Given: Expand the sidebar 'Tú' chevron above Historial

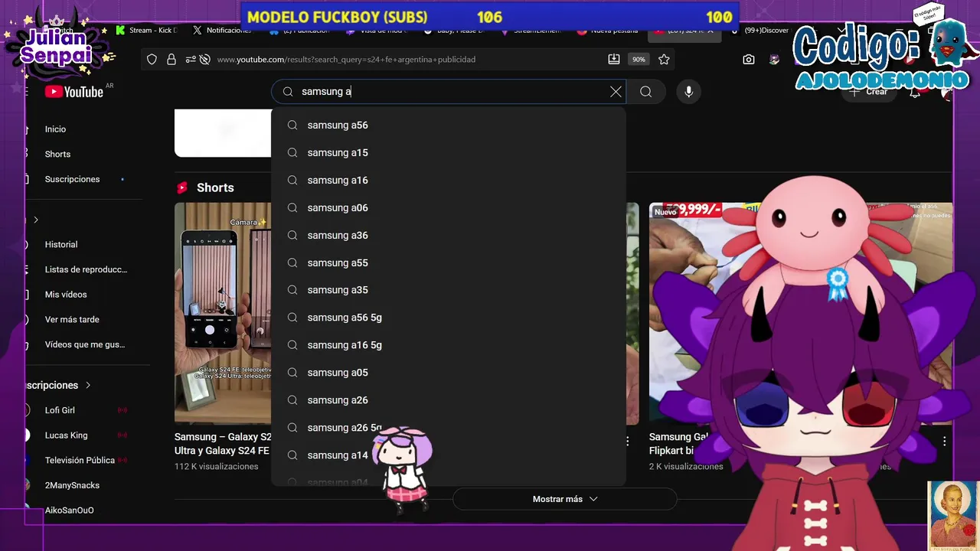Looking at the screenshot, I should pyautogui.click(x=35, y=220).
